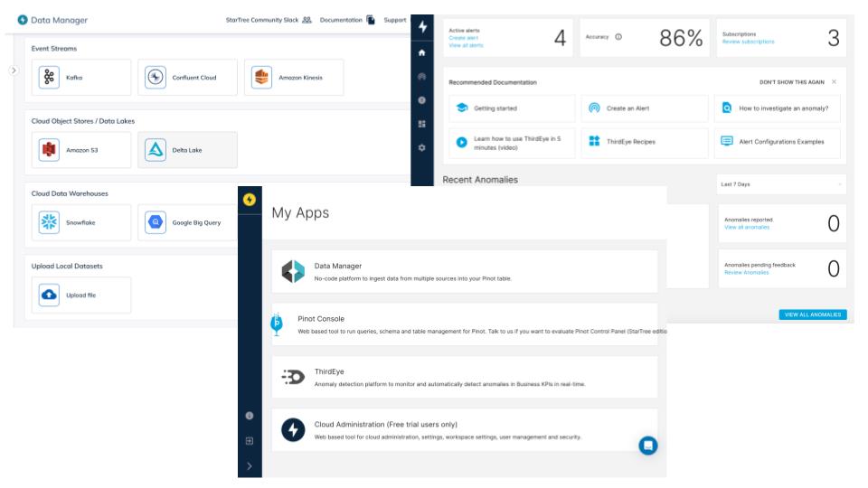Open ThirdEye sidebar alerts signal icon

(422, 76)
